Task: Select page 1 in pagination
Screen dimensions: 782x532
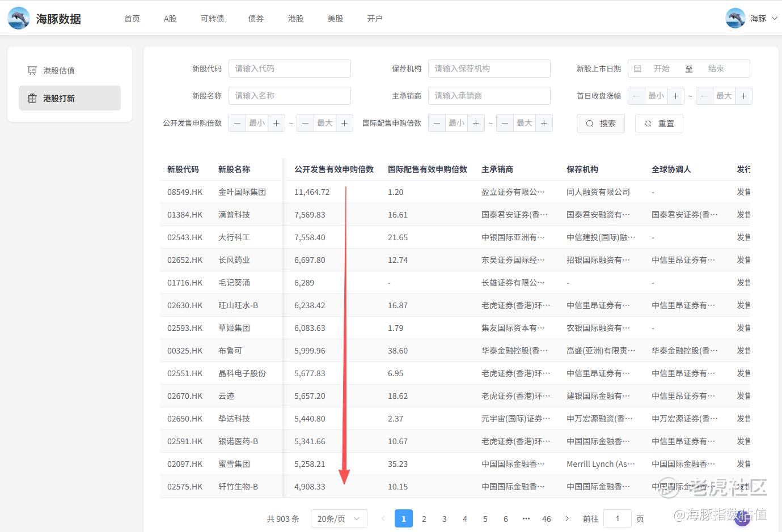Action: point(404,518)
